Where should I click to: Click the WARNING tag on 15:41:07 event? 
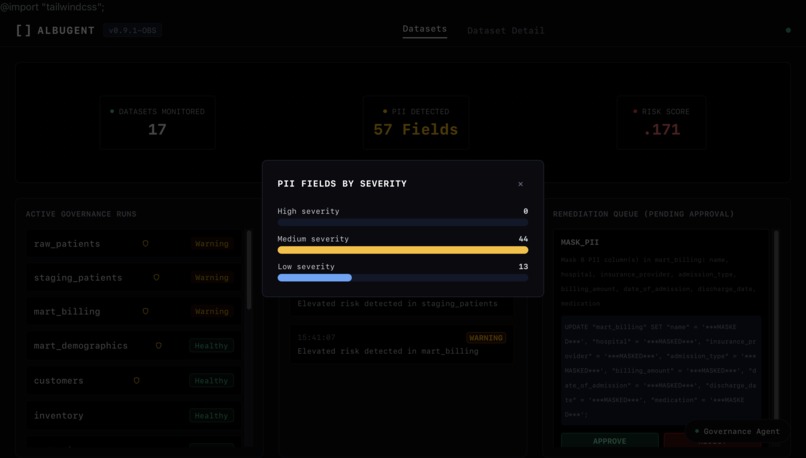pyautogui.click(x=486, y=338)
